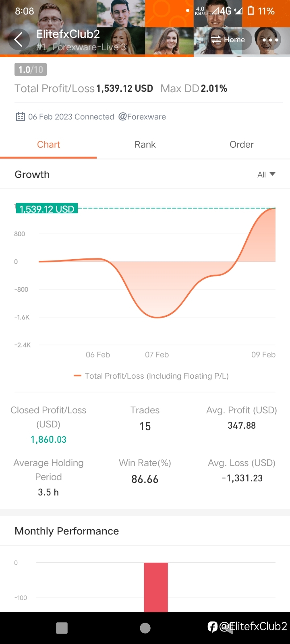Screen dimensions: 290x644
Task: Switch to the Order tab
Action: tap(242, 144)
